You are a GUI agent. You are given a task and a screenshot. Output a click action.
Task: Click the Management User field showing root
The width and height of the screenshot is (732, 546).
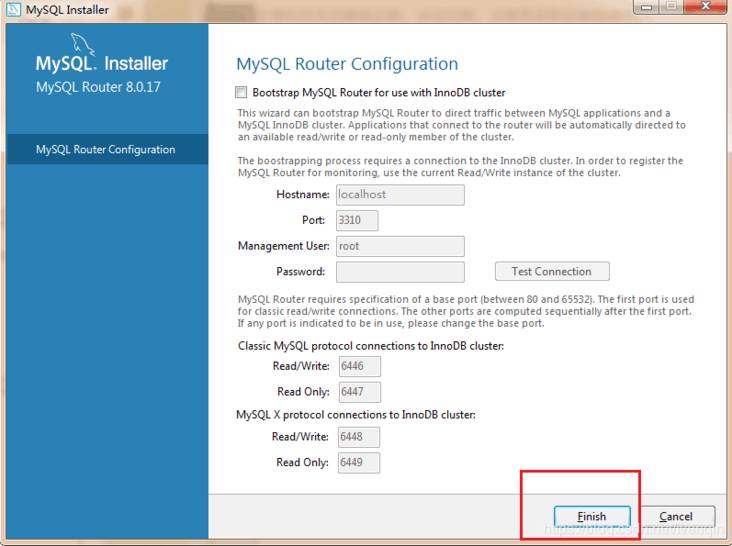(400, 246)
